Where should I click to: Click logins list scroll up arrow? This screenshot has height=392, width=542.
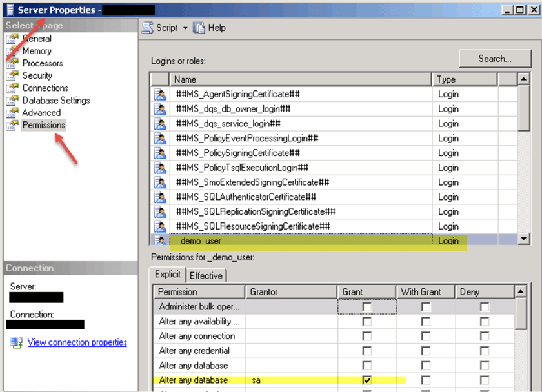click(524, 79)
